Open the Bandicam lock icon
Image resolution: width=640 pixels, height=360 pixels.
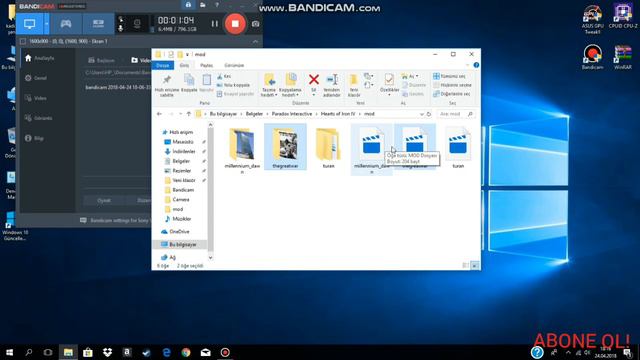188,5
